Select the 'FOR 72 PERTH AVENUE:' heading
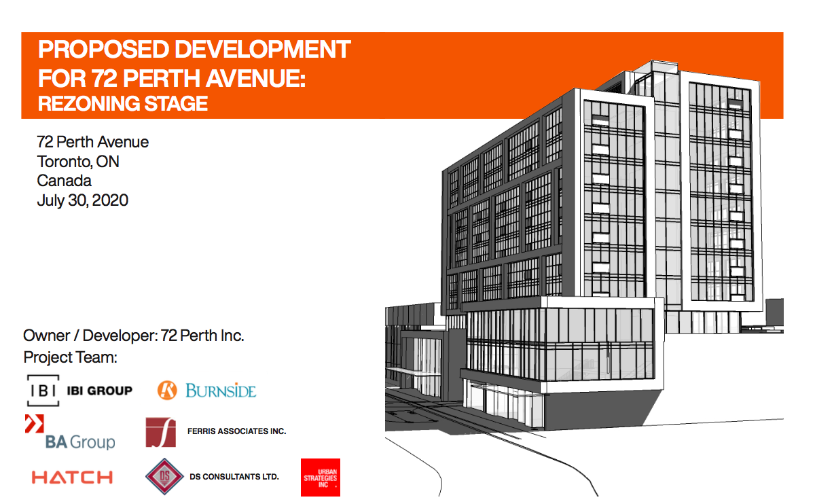 click(173, 78)
